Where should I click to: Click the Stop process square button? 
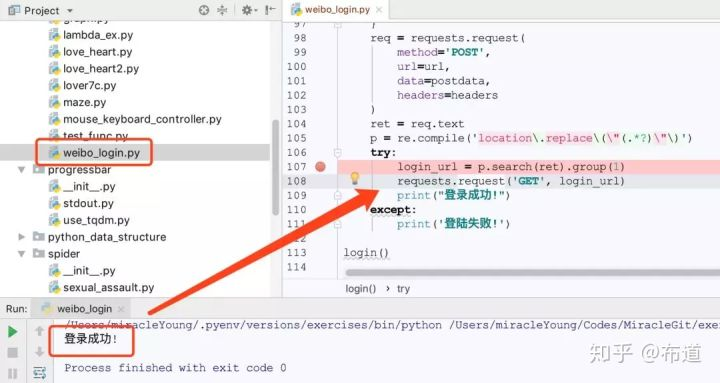tap(13, 353)
